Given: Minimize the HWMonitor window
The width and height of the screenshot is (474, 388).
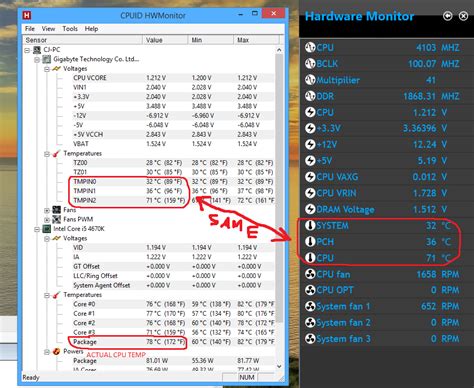Looking at the screenshot, I should point(240,14).
